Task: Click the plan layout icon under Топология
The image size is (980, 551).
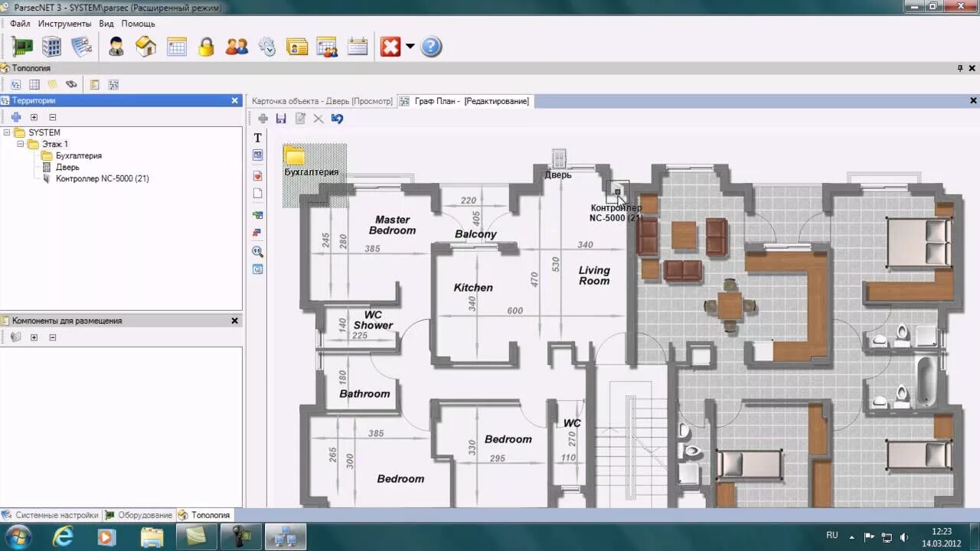Action: 113,85
